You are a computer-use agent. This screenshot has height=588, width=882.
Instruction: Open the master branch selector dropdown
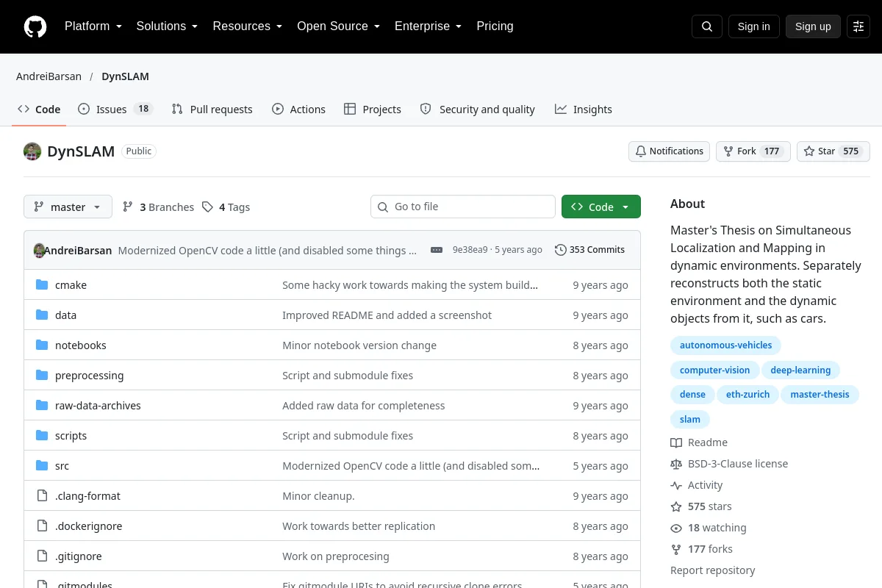click(x=68, y=207)
